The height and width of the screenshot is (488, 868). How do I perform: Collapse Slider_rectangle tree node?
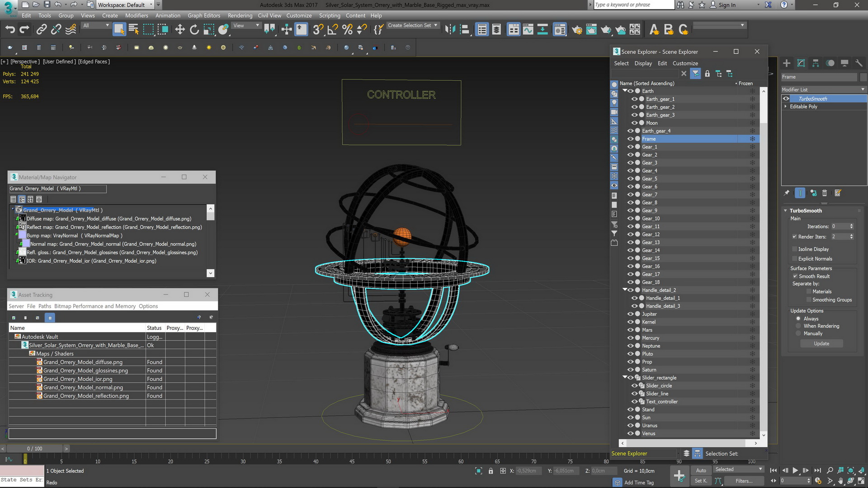(x=625, y=378)
